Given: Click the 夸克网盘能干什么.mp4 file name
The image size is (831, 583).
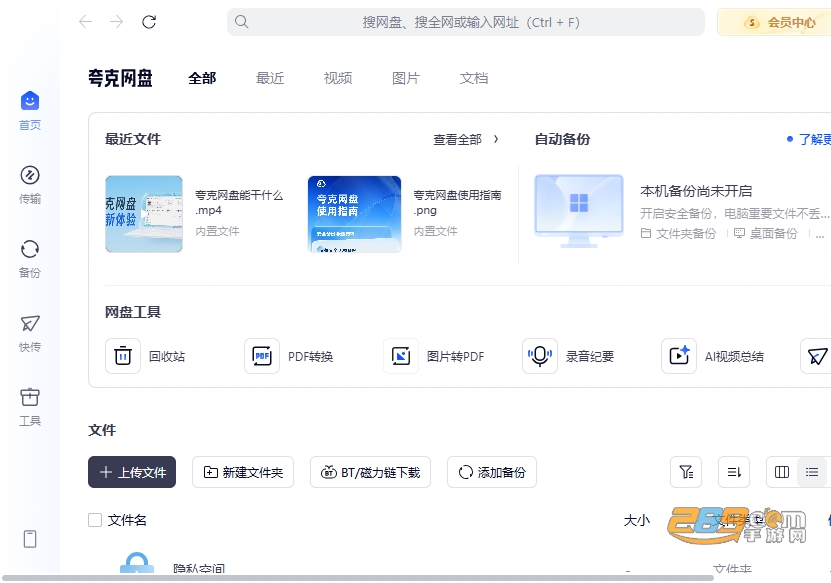Looking at the screenshot, I should click(x=239, y=202).
